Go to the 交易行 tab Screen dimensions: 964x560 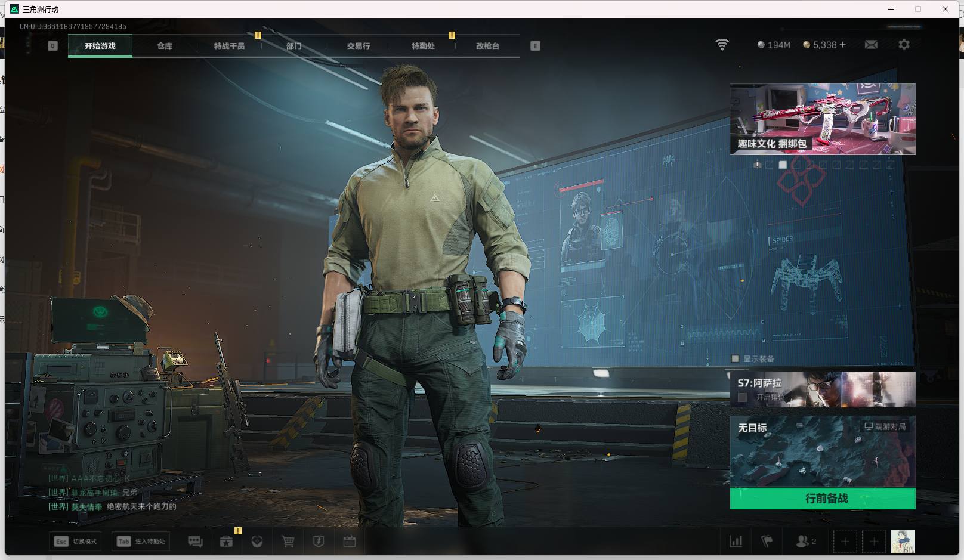[x=359, y=46]
